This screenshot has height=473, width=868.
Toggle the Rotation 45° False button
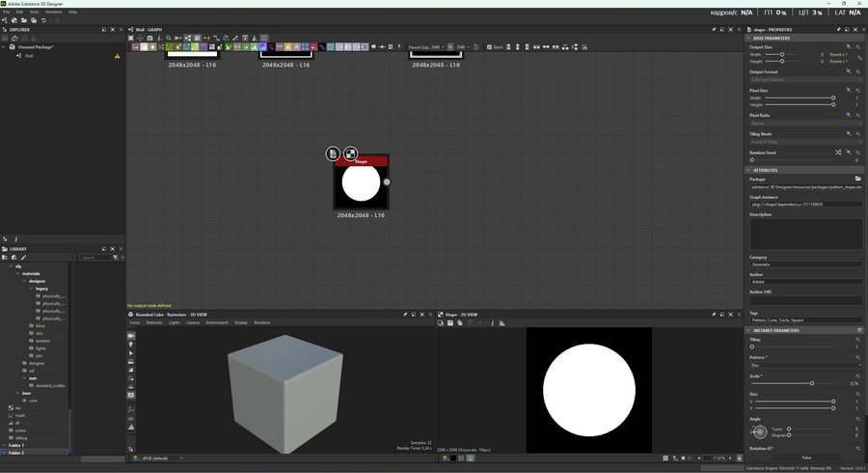coord(806,458)
